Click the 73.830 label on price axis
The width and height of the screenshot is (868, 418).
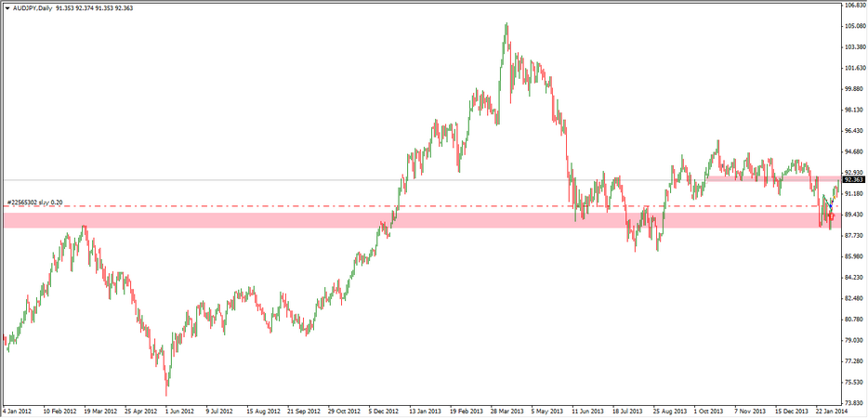(x=854, y=403)
